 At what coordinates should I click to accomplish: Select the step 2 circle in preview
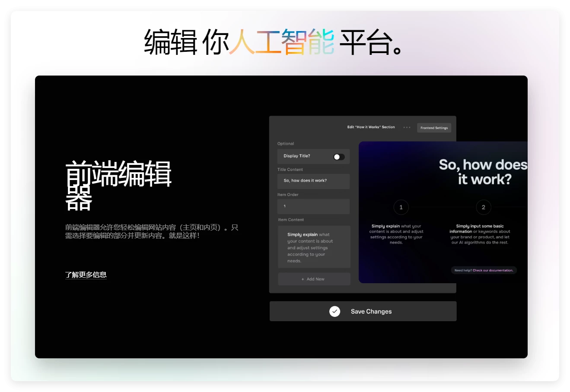(x=483, y=207)
